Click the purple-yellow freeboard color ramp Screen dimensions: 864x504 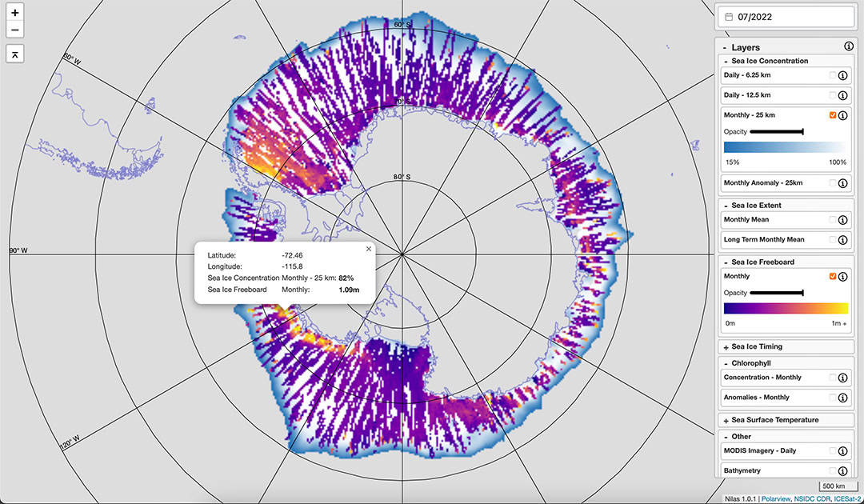(786, 308)
